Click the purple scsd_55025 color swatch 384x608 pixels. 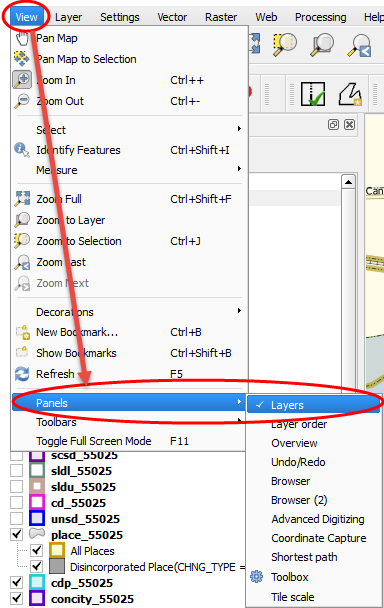[x=37, y=456]
